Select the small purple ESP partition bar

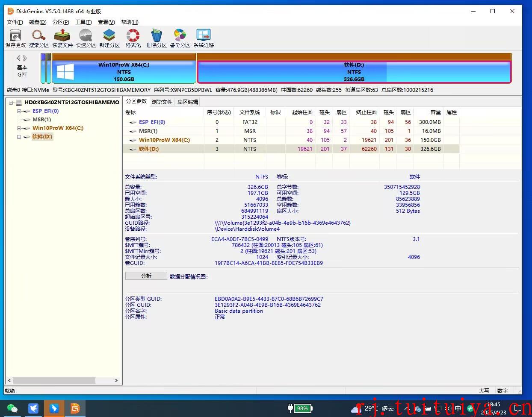[43, 68]
